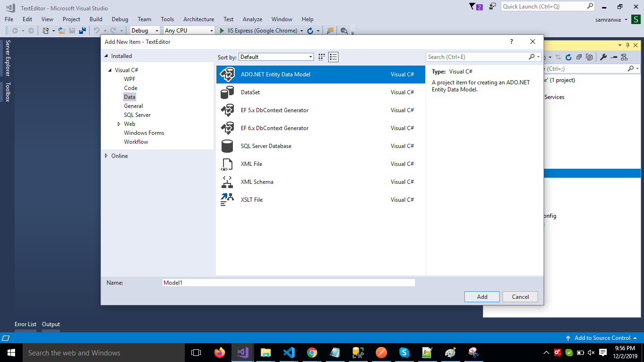Click the XML File template icon
The width and height of the screenshot is (644, 362).
coord(227,164)
